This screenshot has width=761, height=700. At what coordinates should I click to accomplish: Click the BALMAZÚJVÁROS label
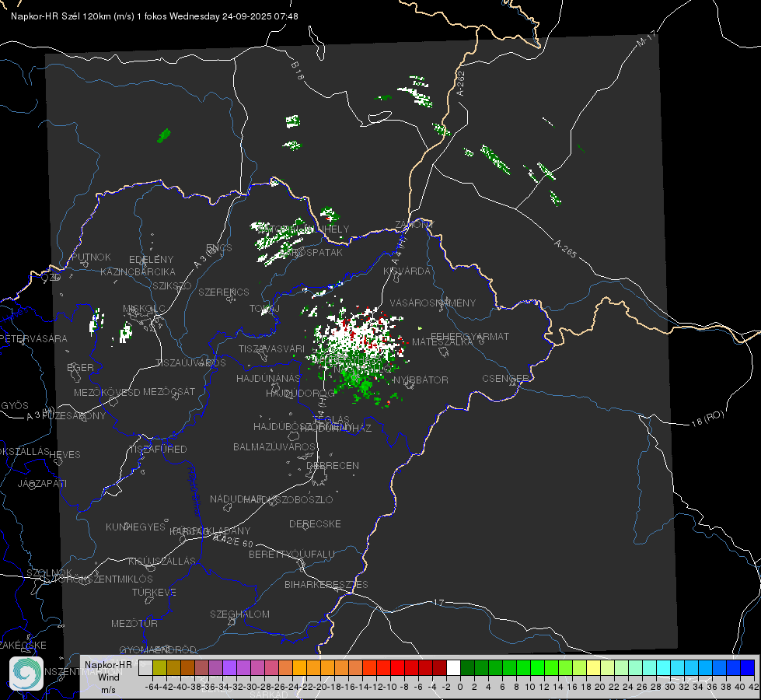coord(274,446)
